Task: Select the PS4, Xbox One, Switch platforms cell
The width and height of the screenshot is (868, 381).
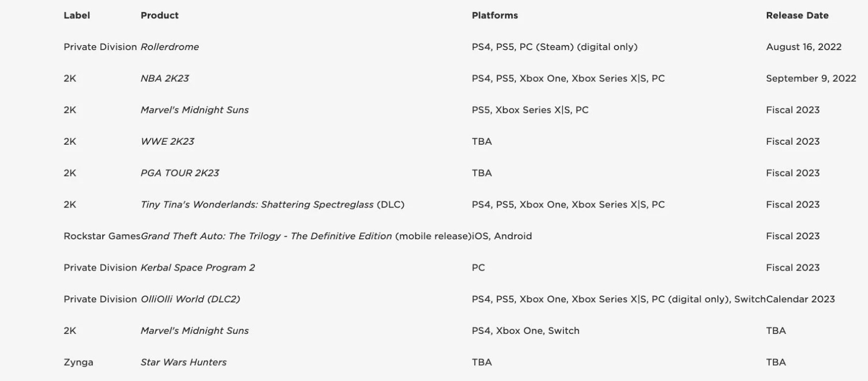Action: click(525, 331)
